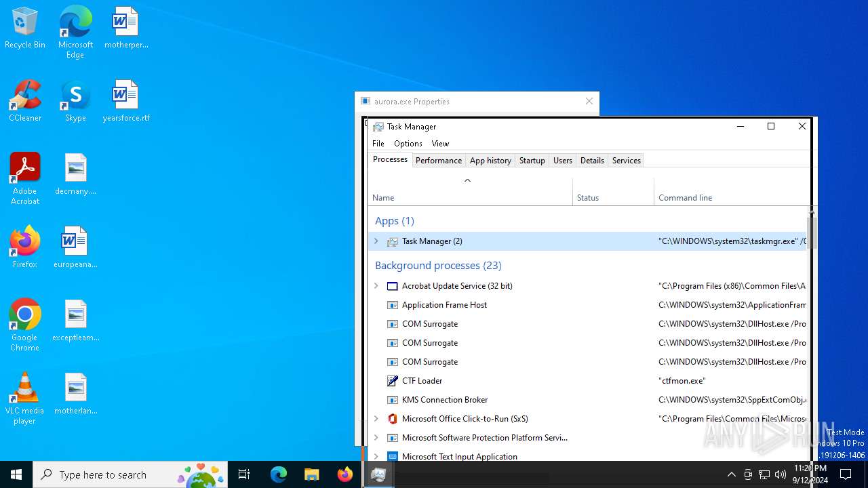The height and width of the screenshot is (488, 868).
Task: Switch to the Performance tab
Action: tap(439, 161)
